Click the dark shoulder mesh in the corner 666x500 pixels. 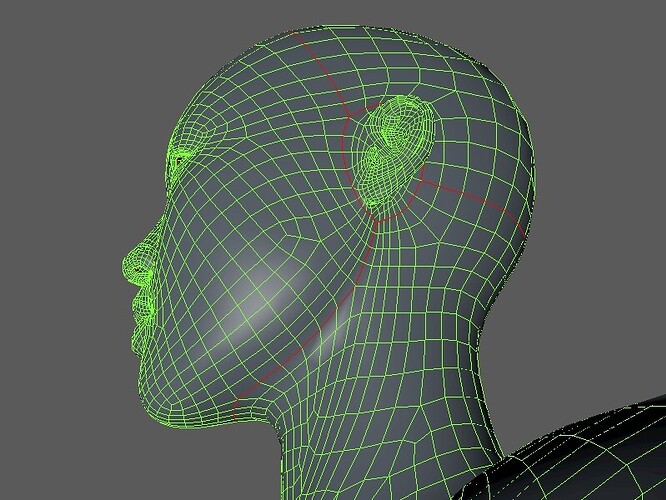tap(569, 457)
